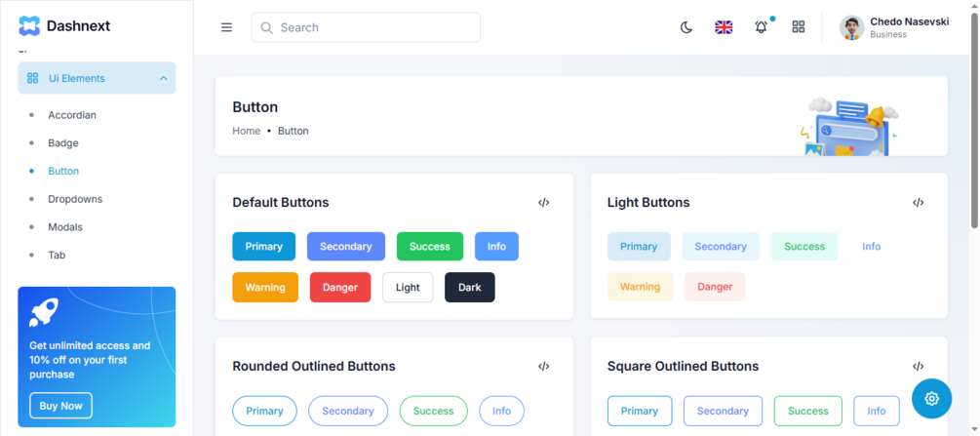Show code for the Light Buttons card
Viewport: 980px width, 436px height.
tap(919, 203)
